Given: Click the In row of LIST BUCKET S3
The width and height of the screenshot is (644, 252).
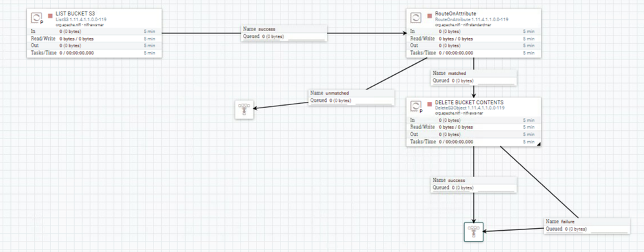Looking at the screenshot, I should click(95, 31).
